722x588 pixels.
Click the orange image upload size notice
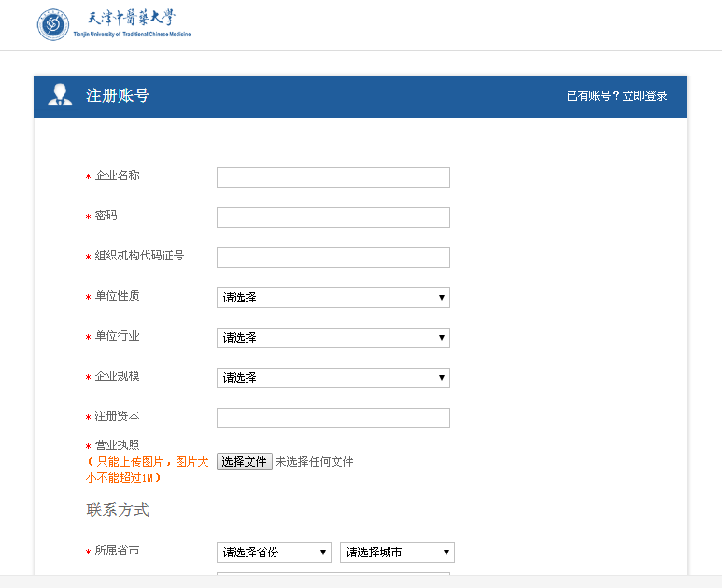[x=147, y=469]
